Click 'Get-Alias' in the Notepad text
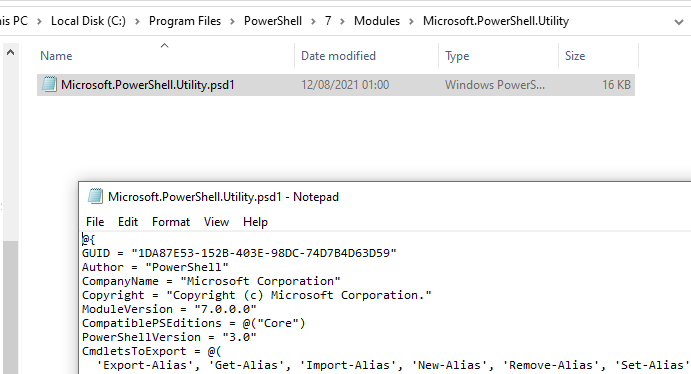Viewport: 691px width, 374px height. pyautogui.click(x=246, y=365)
